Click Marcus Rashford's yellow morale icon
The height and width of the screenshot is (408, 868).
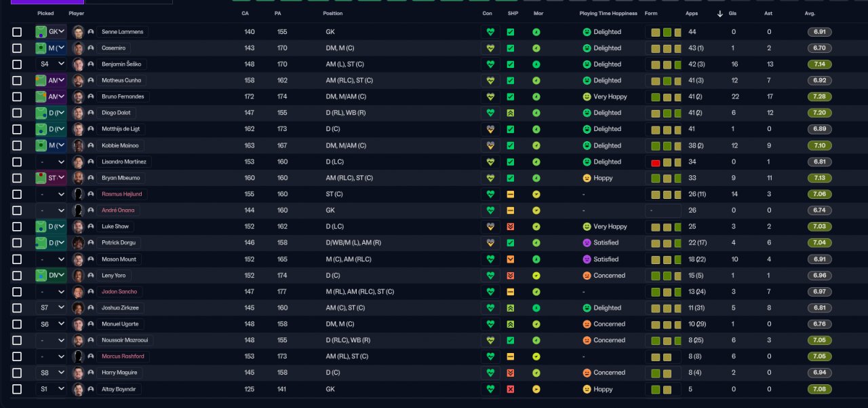536,356
